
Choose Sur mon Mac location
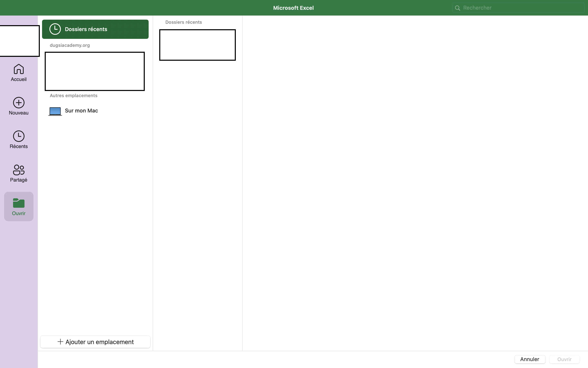point(95,111)
